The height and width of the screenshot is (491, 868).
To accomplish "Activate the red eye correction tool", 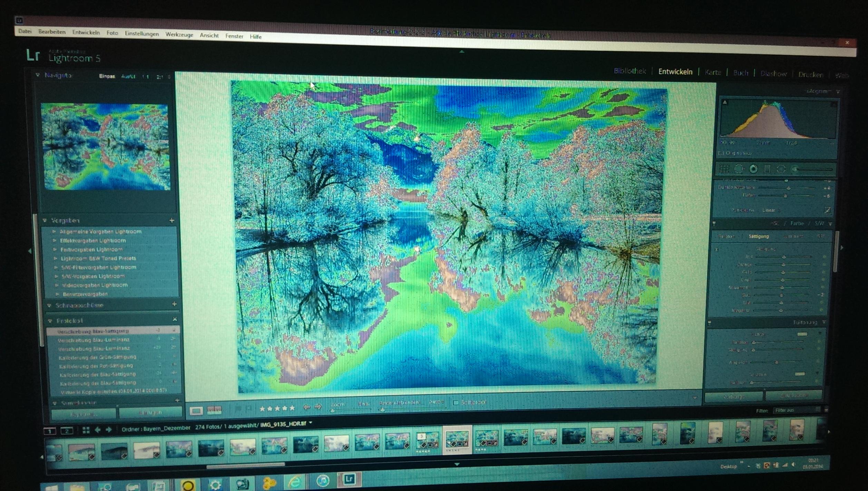I will point(753,169).
